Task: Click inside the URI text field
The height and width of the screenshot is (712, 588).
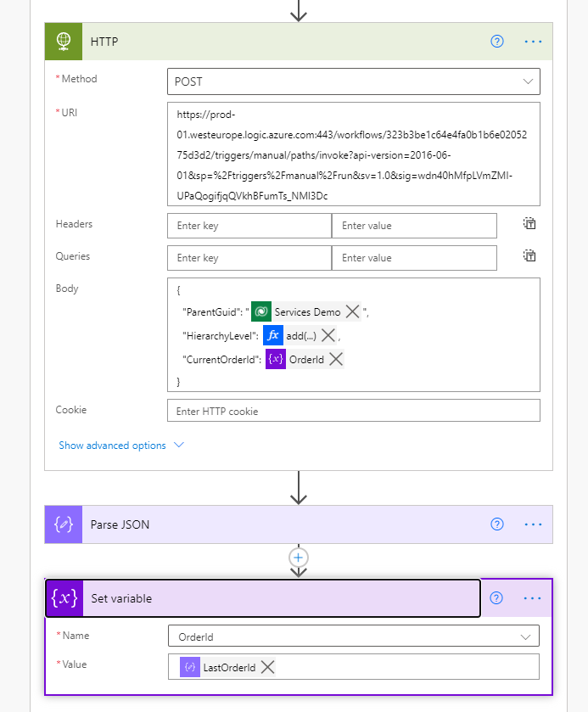Action: click(x=353, y=154)
